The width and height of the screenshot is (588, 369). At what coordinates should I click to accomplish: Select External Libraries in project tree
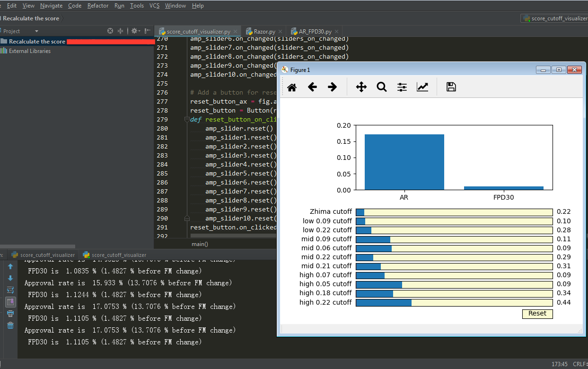pos(29,51)
